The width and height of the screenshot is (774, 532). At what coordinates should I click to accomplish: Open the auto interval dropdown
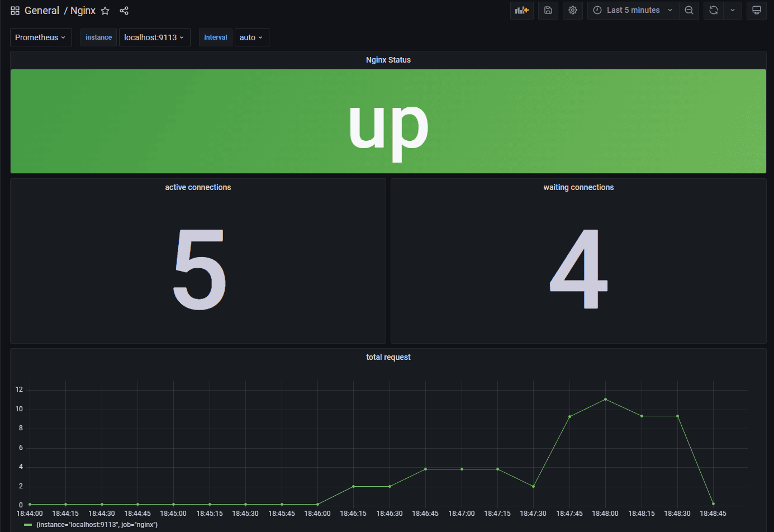[251, 37]
